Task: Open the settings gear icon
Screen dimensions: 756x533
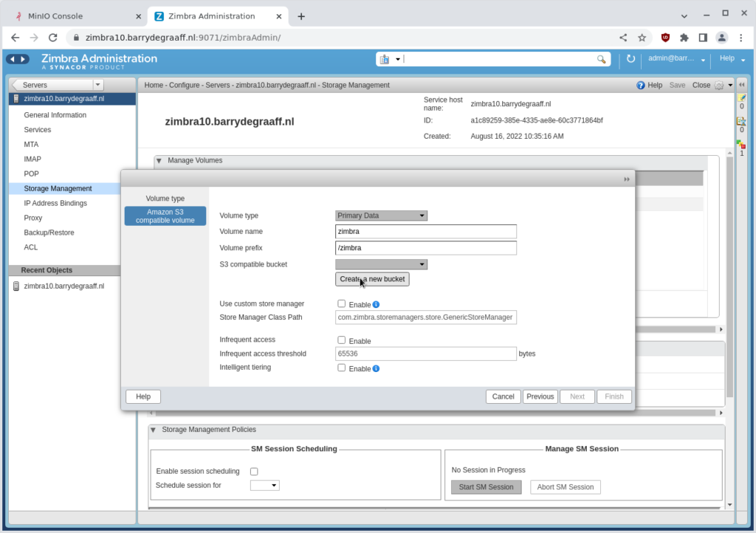Action: (x=719, y=86)
